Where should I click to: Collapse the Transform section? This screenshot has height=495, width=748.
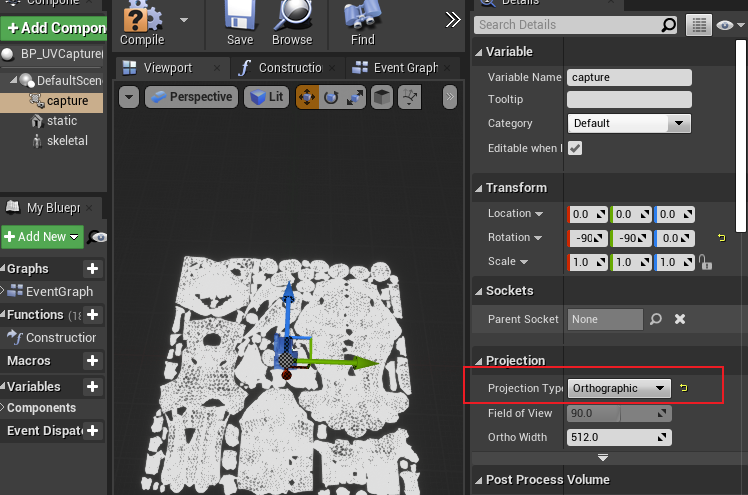pyautogui.click(x=478, y=188)
